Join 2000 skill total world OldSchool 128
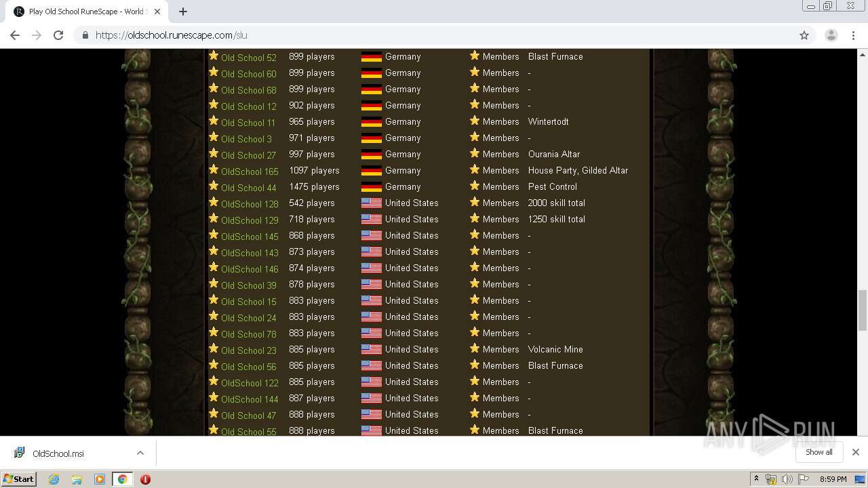Image resolution: width=868 pixels, height=488 pixels. [x=250, y=204]
